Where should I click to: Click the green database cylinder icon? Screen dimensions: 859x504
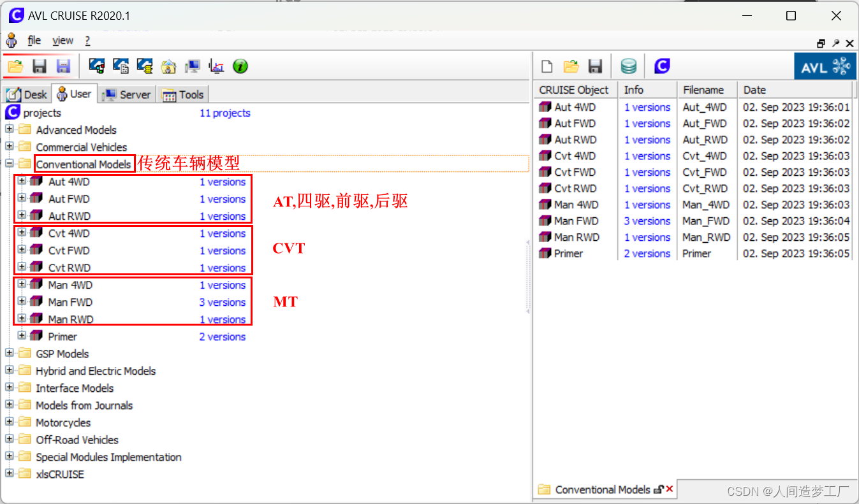[629, 66]
